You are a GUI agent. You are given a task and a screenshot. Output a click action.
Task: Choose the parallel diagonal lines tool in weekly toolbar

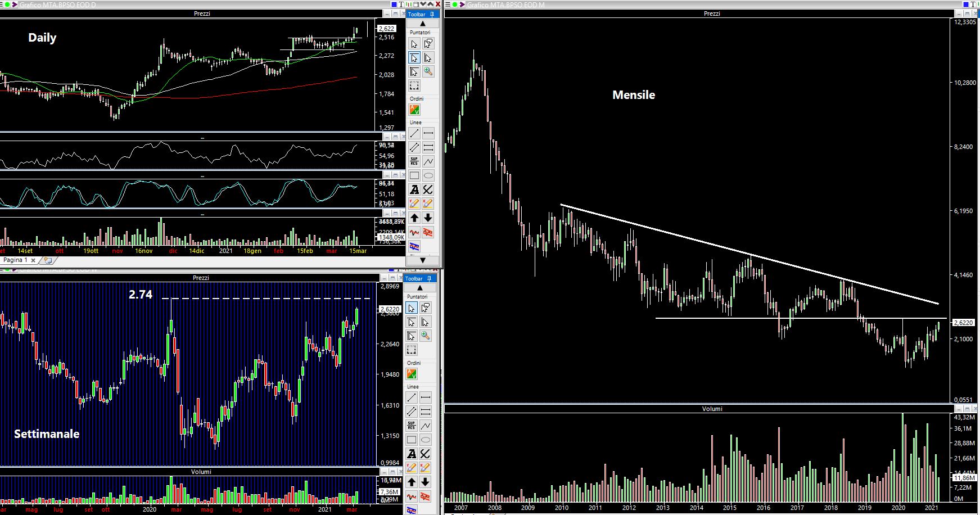pyautogui.click(x=412, y=412)
